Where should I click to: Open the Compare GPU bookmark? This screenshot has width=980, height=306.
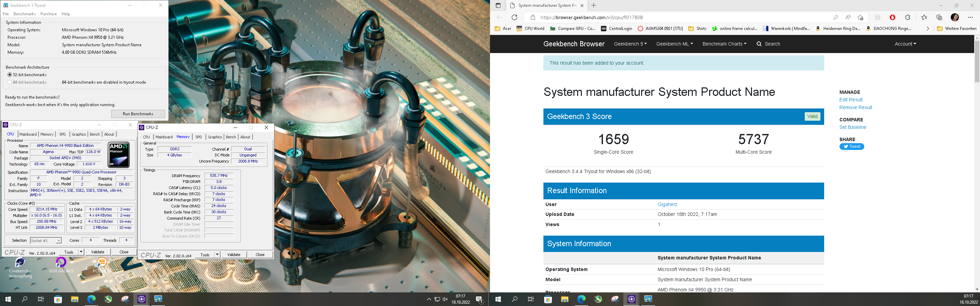point(573,29)
